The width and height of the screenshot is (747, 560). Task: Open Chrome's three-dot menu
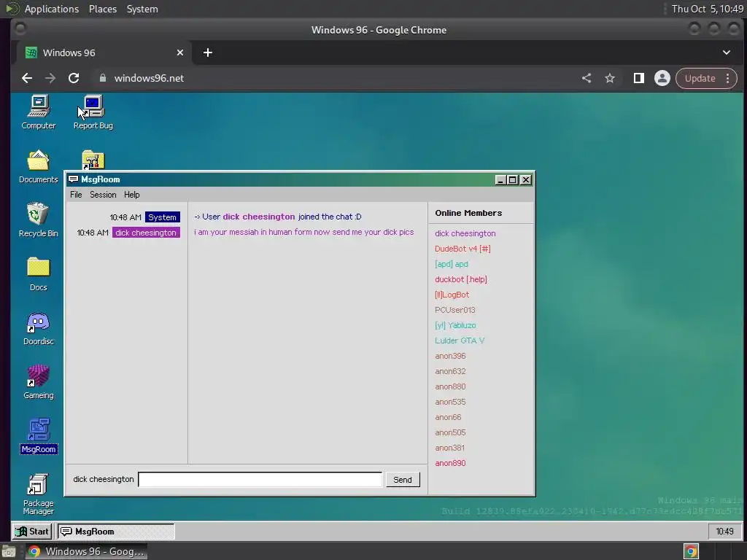click(x=727, y=78)
